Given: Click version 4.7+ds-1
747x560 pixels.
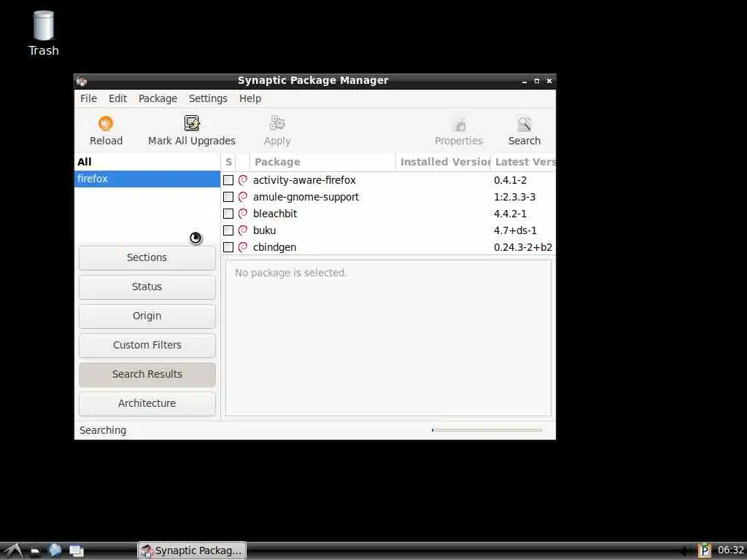Looking at the screenshot, I should point(515,230).
